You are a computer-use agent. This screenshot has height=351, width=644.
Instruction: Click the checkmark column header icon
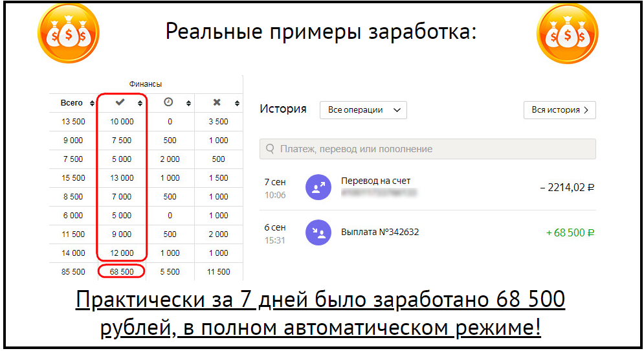point(120,102)
